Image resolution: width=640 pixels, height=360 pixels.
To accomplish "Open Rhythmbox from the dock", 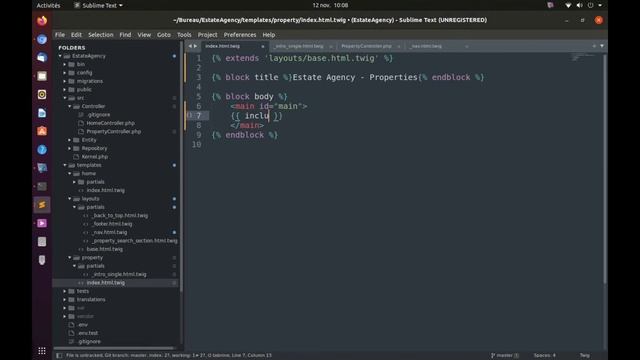I will click(42, 94).
